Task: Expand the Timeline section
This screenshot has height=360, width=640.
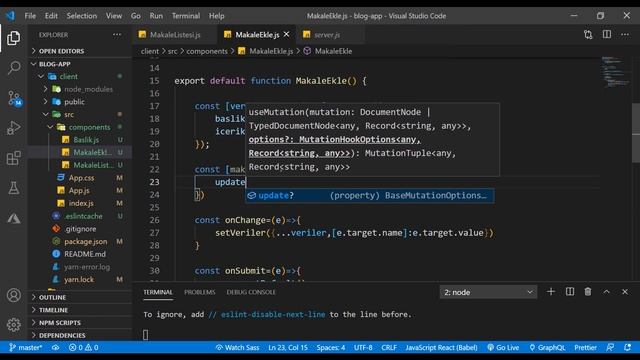Action: (x=80, y=310)
